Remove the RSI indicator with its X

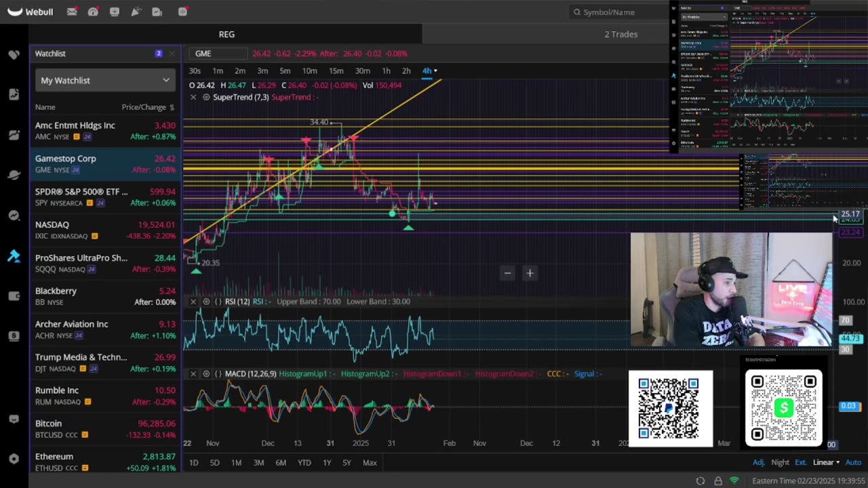pyautogui.click(x=193, y=301)
